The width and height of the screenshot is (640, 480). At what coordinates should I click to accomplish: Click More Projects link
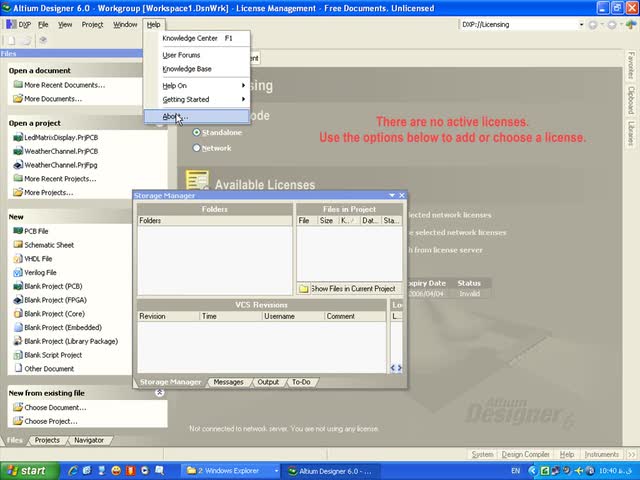coord(49,193)
